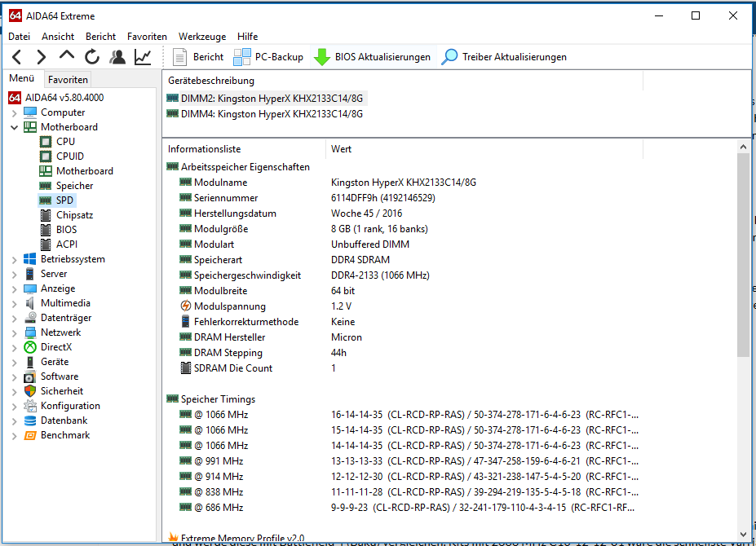Expand the Computer tree node
This screenshot has width=756, height=546.
click(x=14, y=113)
